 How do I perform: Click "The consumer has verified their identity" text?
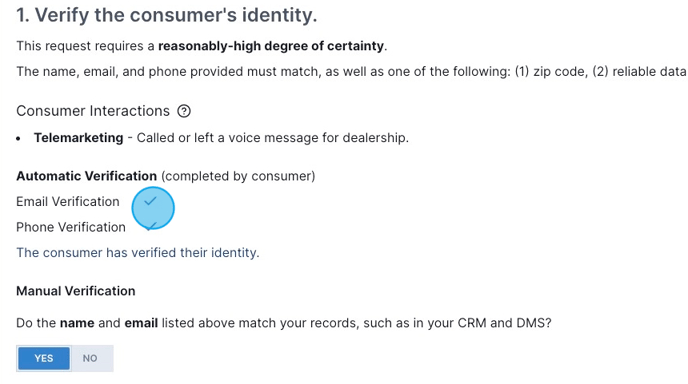pos(138,253)
